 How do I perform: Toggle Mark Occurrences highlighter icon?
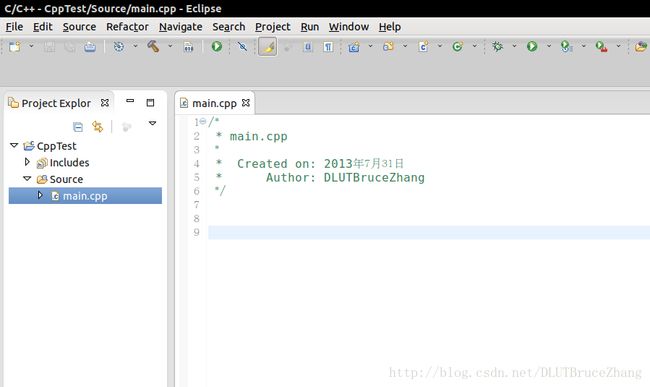(268, 46)
